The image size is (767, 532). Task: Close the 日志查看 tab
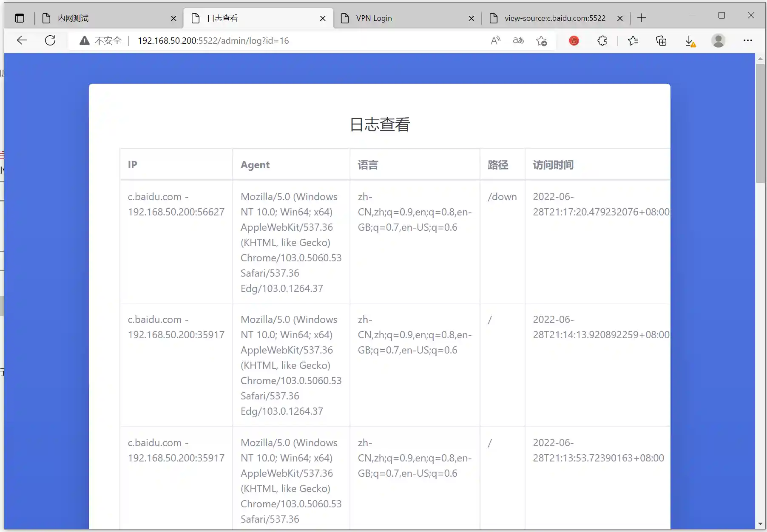tap(323, 18)
